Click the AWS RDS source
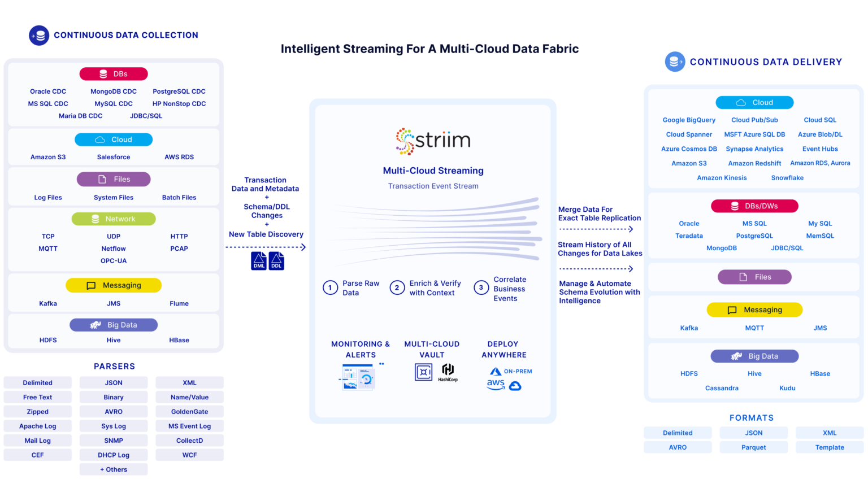This screenshot has width=868, height=488. (x=179, y=157)
